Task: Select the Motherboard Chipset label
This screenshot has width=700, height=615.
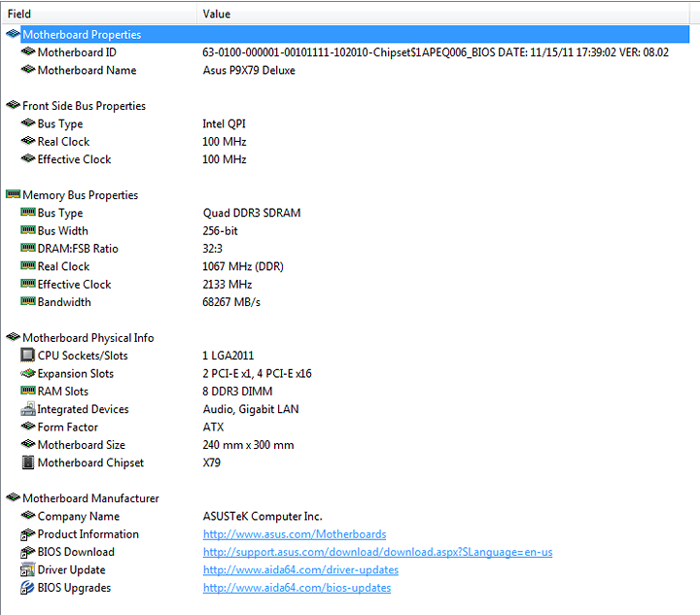Action: coord(90,462)
